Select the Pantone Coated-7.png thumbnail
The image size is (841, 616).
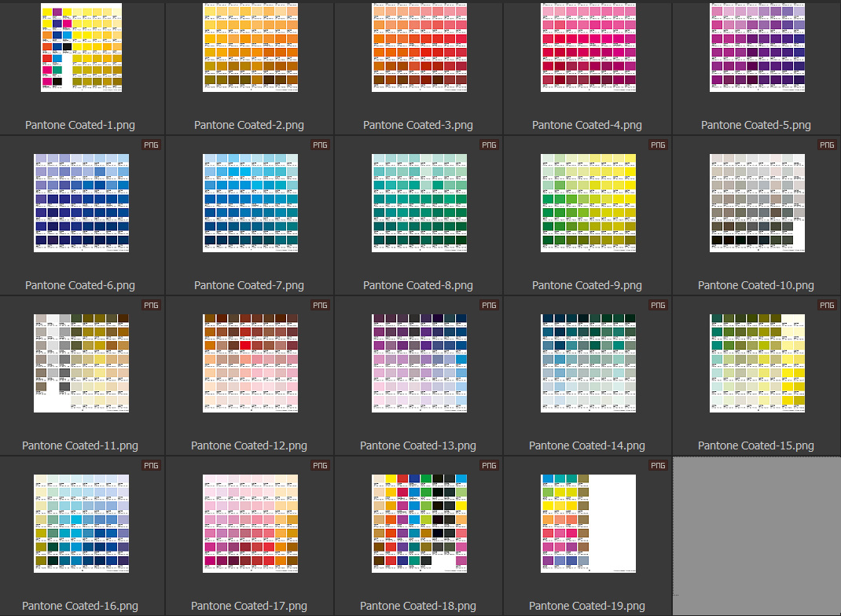251,203
